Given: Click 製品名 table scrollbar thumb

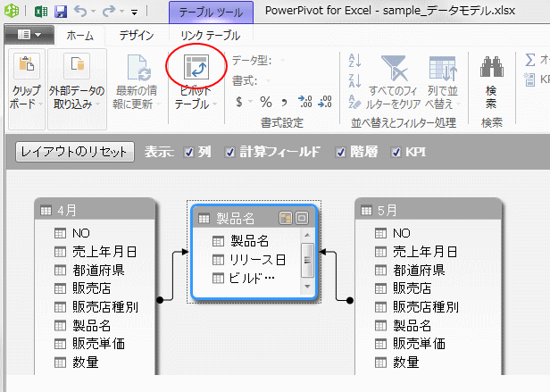Looking at the screenshot, I should coord(307,260).
